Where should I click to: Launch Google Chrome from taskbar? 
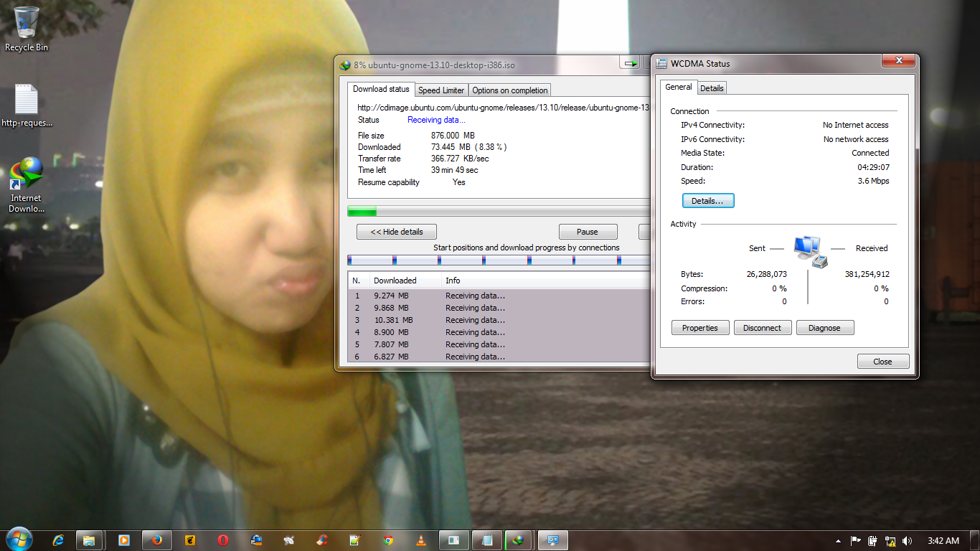(388, 540)
